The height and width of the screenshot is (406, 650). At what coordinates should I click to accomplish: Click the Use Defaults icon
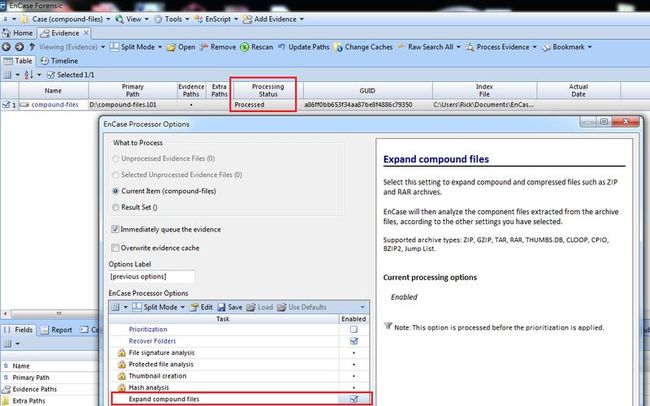click(x=281, y=307)
